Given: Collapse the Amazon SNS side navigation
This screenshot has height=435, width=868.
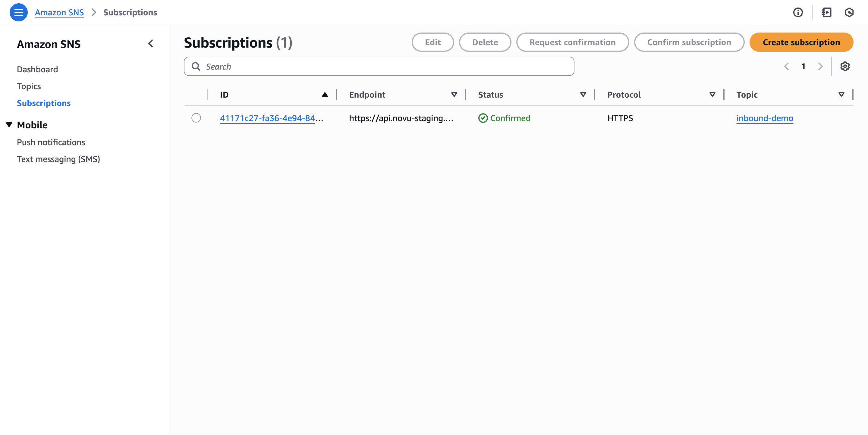Looking at the screenshot, I should click(151, 44).
